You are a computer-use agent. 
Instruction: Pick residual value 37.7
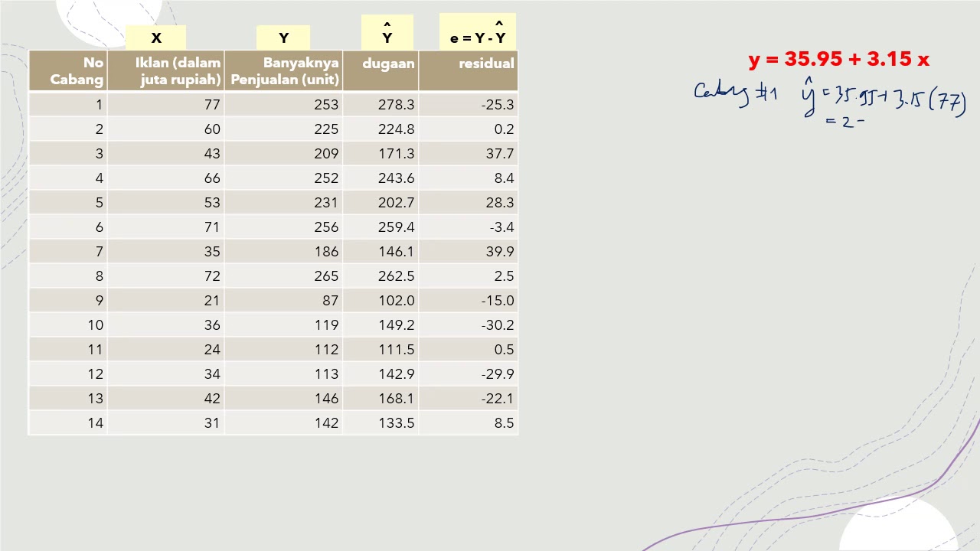pos(500,154)
